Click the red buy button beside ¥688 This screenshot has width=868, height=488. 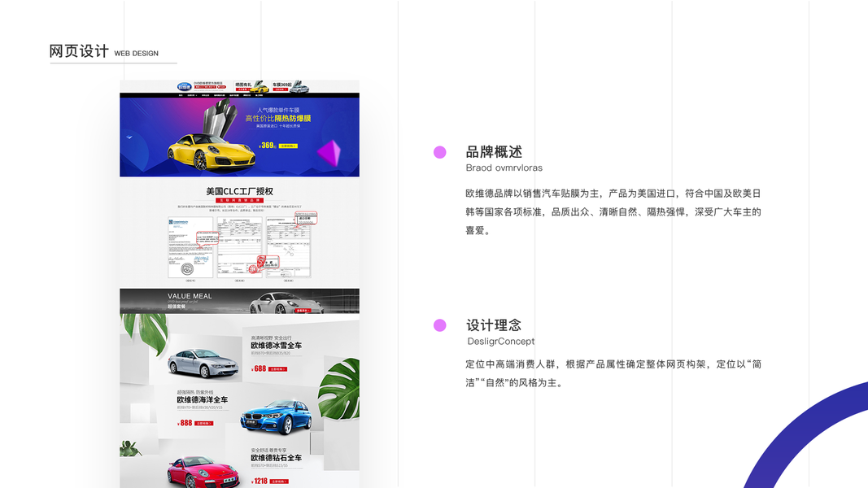click(278, 369)
